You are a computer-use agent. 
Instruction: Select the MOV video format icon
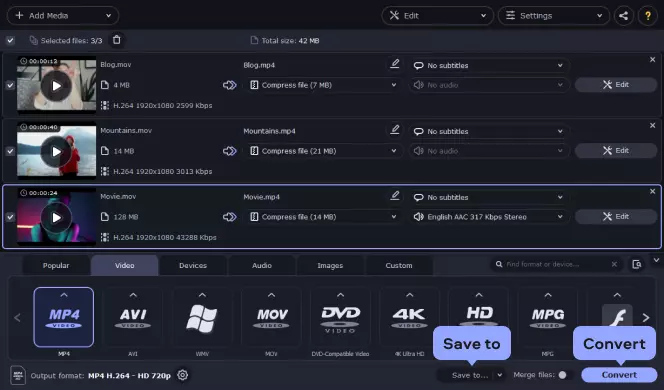pyautogui.click(x=271, y=317)
